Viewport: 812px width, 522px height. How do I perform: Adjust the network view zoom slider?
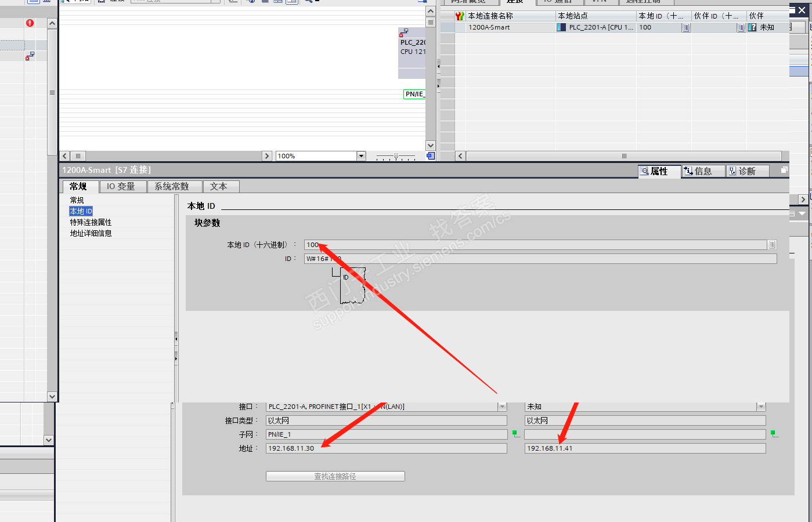click(396, 156)
